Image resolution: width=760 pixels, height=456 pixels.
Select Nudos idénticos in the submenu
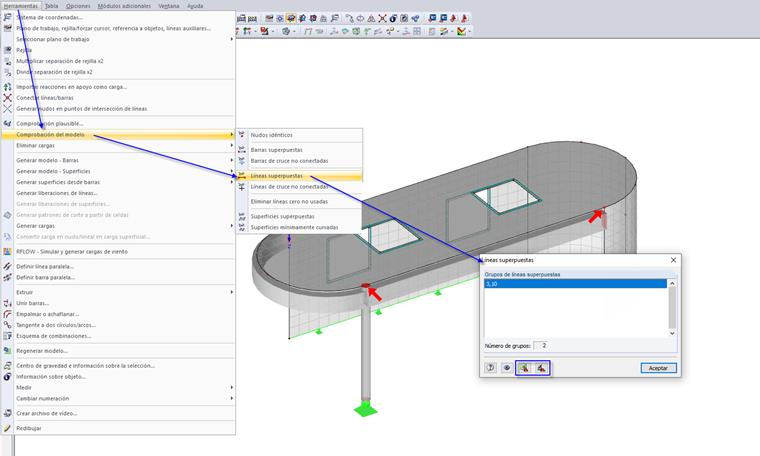click(299, 135)
